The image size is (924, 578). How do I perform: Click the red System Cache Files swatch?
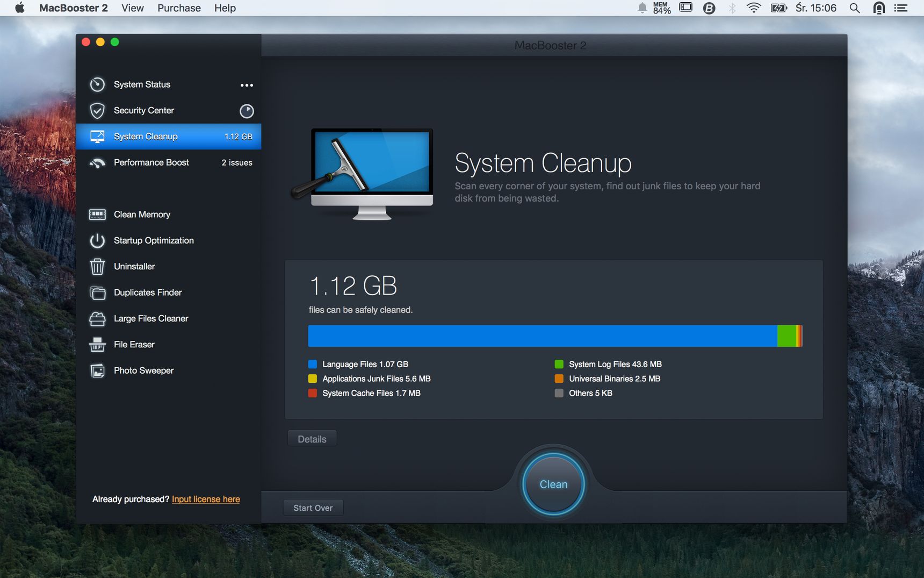coord(313,394)
